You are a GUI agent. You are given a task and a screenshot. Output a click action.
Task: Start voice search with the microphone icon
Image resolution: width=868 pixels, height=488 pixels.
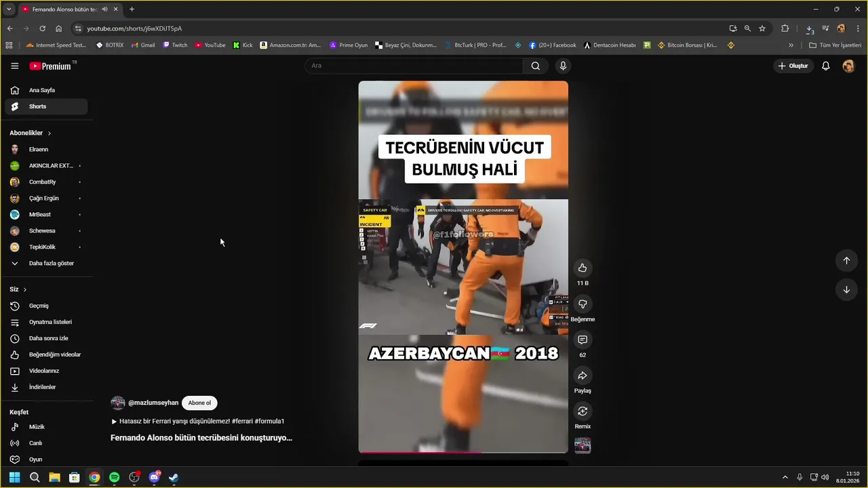tap(563, 66)
